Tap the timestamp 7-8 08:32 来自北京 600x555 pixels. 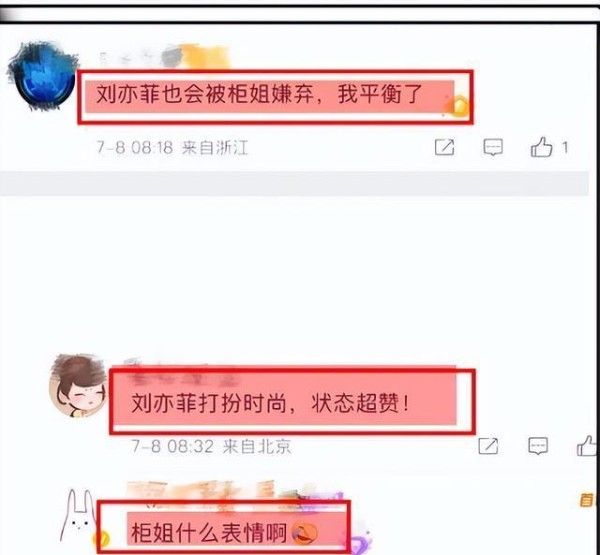pos(211,446)
